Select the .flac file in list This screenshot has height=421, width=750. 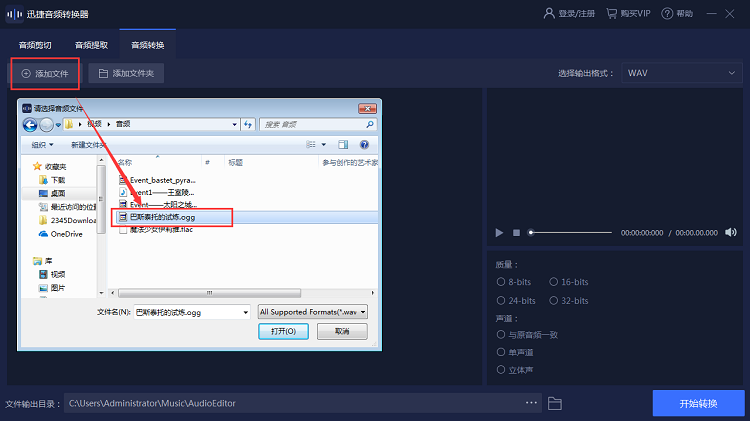(156, 230)
